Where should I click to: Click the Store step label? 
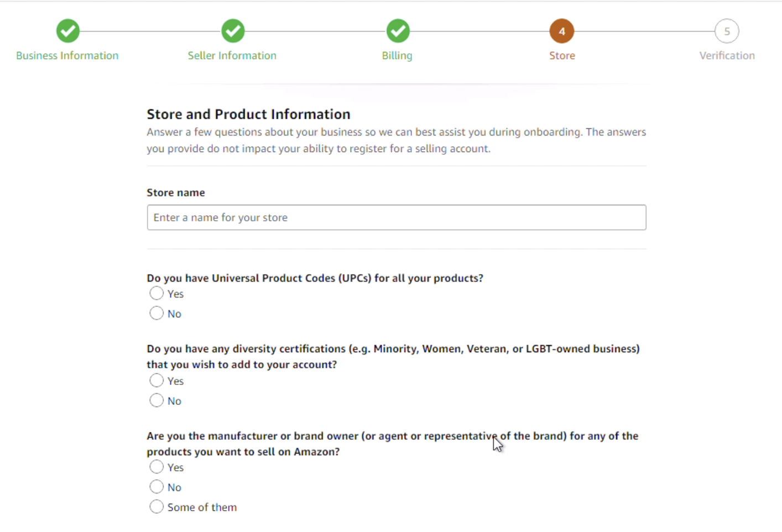click(x=562, y=55)
